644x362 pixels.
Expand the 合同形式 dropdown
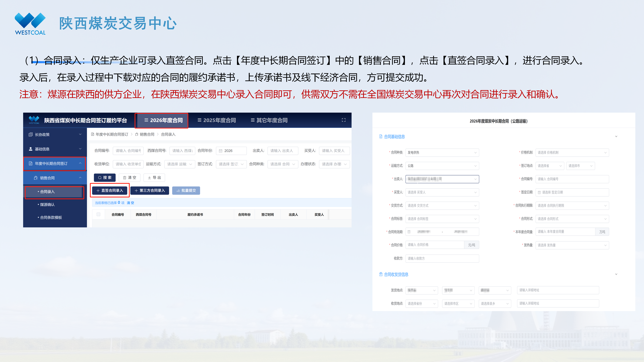[572, 219]
